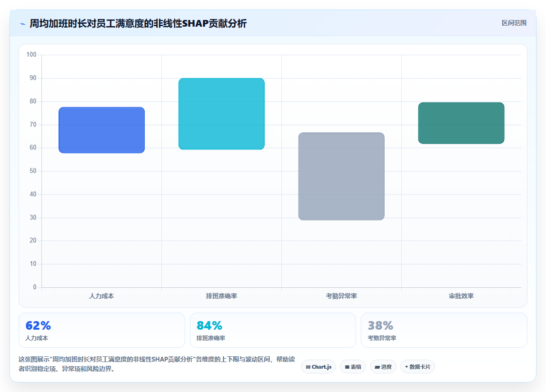
Task: Click the lightning icon beside the chart title
Action: [x=23, y=24]
